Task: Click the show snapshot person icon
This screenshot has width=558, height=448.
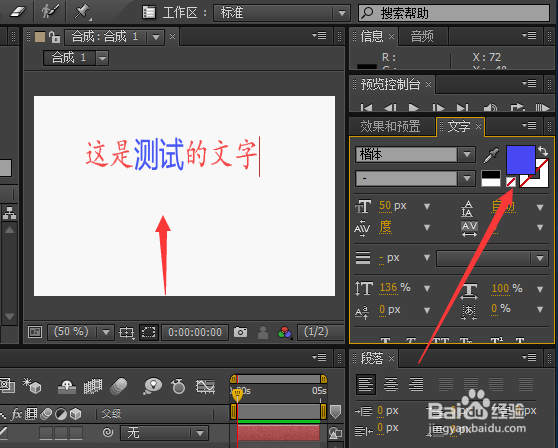Action: pyautogui.click(x=263, y=333)
